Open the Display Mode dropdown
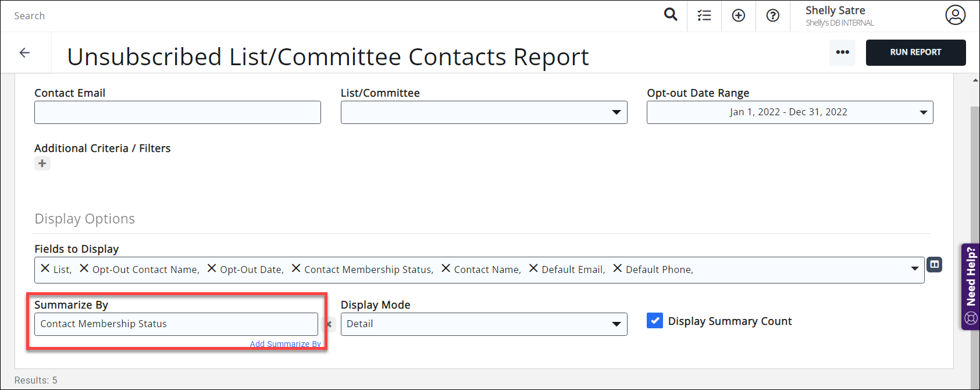 click(x=616, y=324)
